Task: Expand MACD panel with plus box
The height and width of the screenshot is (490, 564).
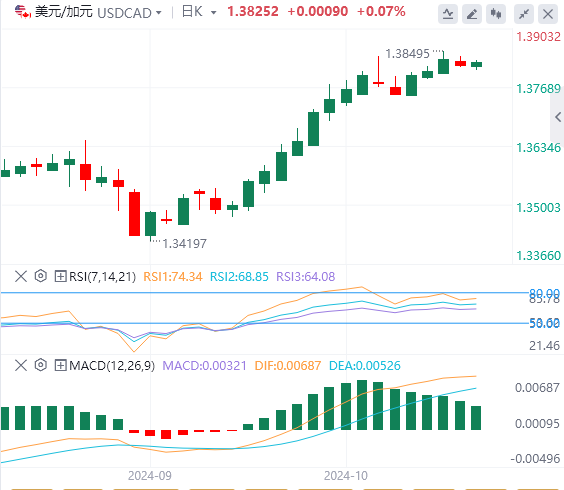Action: (60, 366)
